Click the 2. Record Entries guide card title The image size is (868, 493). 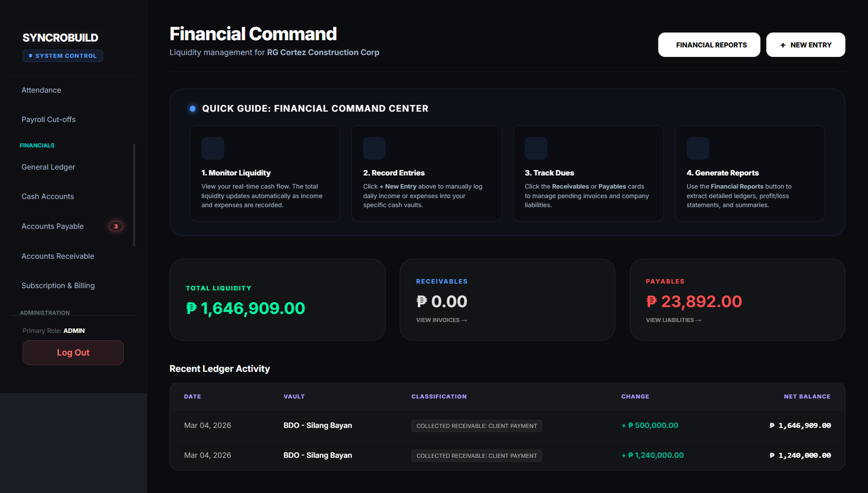(x=394, y=173)
